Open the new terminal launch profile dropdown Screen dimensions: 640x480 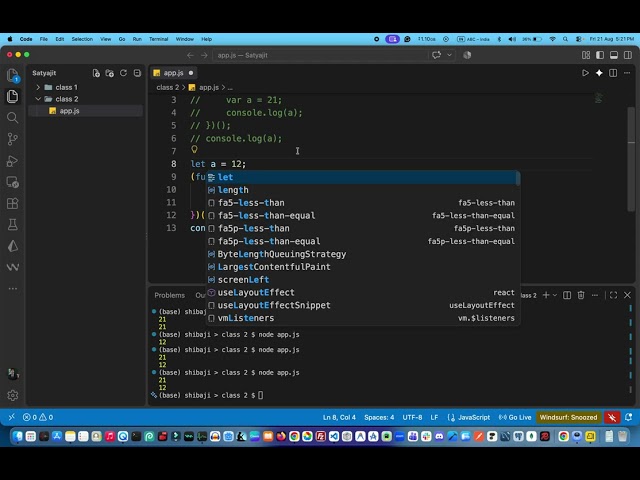click(555, 295)
